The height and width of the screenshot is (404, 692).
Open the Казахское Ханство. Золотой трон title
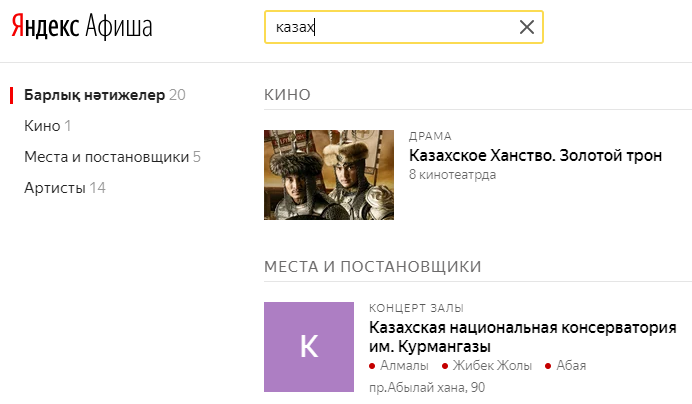[x=535, y=155]
